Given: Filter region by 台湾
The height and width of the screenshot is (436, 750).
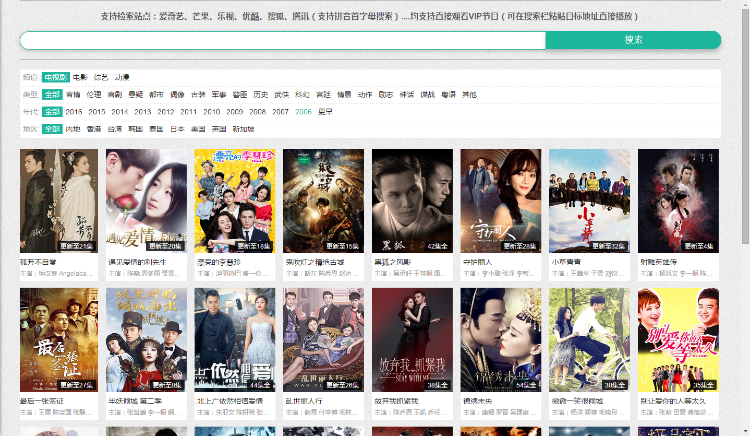Looking at the screenshot, I should point(115,129).
